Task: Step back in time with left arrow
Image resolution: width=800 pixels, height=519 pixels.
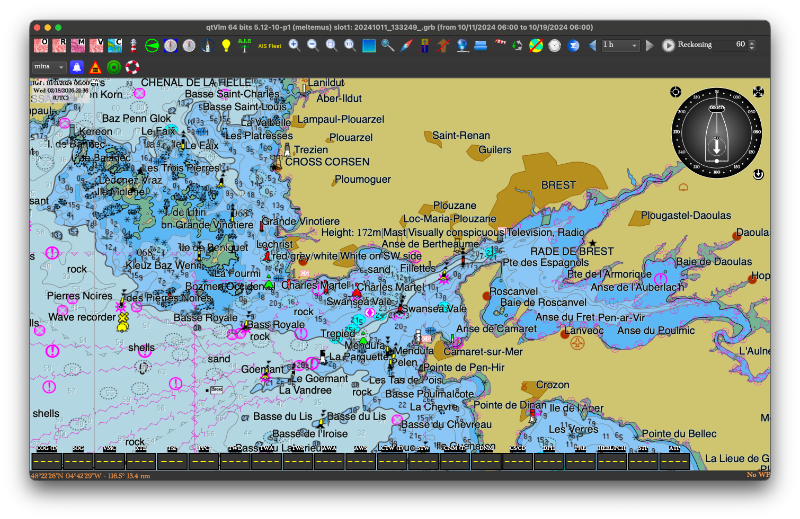Action: tap(592, 45)
